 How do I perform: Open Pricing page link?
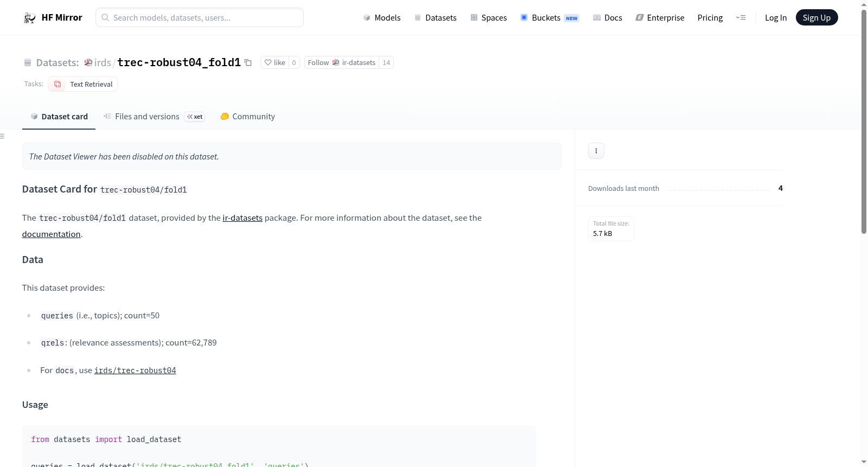tap(710, 18)
